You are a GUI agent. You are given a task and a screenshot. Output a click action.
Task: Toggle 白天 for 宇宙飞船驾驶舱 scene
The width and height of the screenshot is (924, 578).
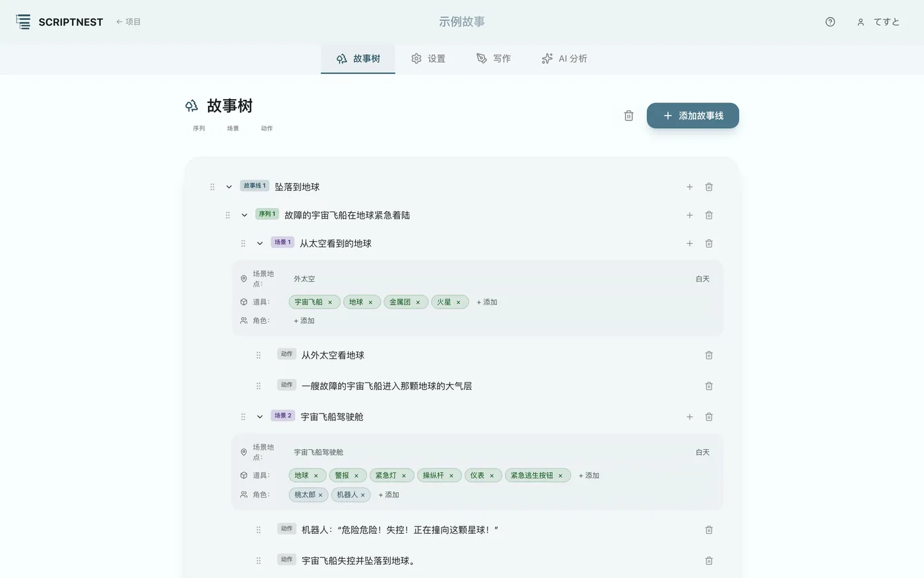tap(702, 452)
